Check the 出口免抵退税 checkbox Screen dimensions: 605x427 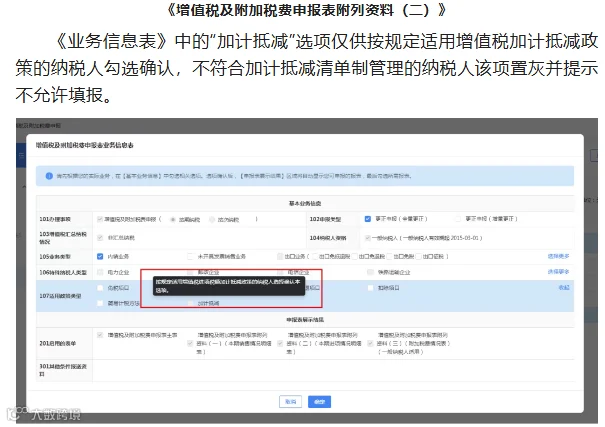[315, 256]
